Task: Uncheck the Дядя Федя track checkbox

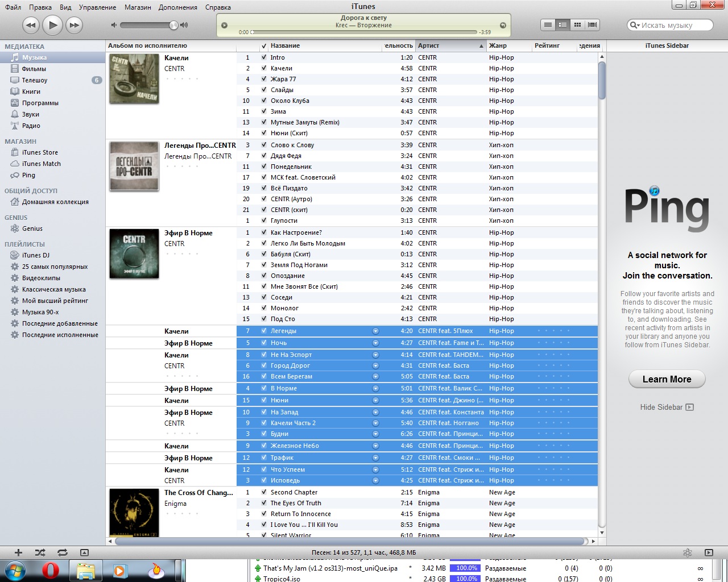Action: 264,156
